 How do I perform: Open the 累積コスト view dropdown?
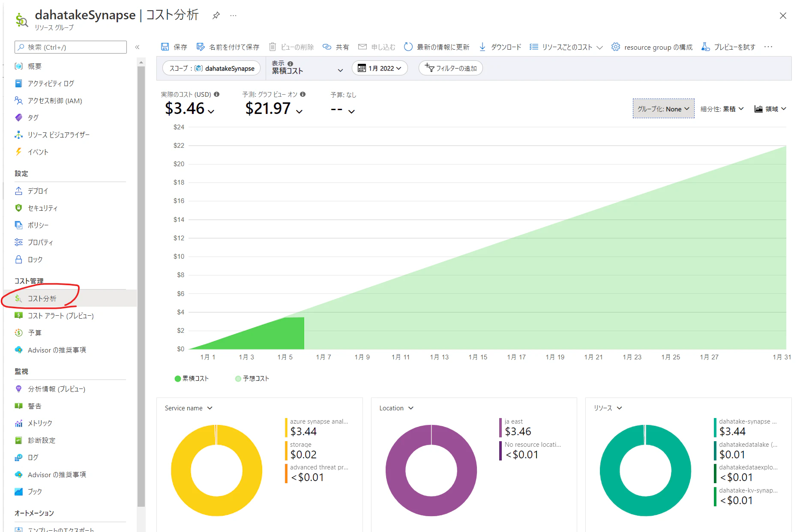pos(307,68)
